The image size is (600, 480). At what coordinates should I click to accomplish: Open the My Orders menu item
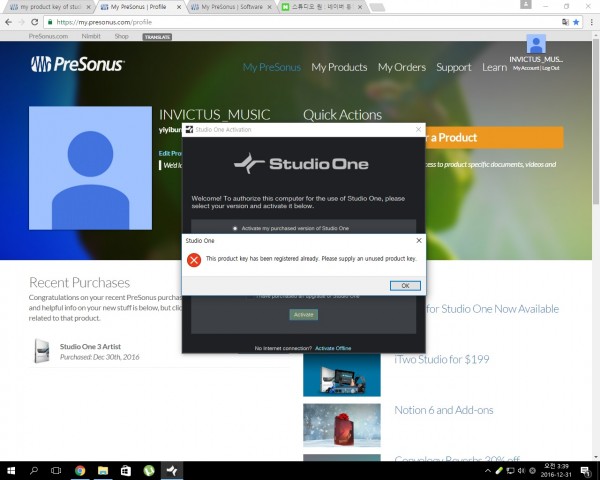tap(401, 67)
